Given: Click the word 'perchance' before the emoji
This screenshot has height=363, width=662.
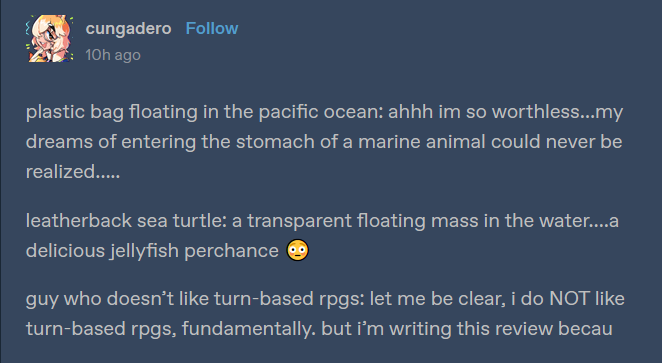Looking at the screenshot, I should 231,251.
